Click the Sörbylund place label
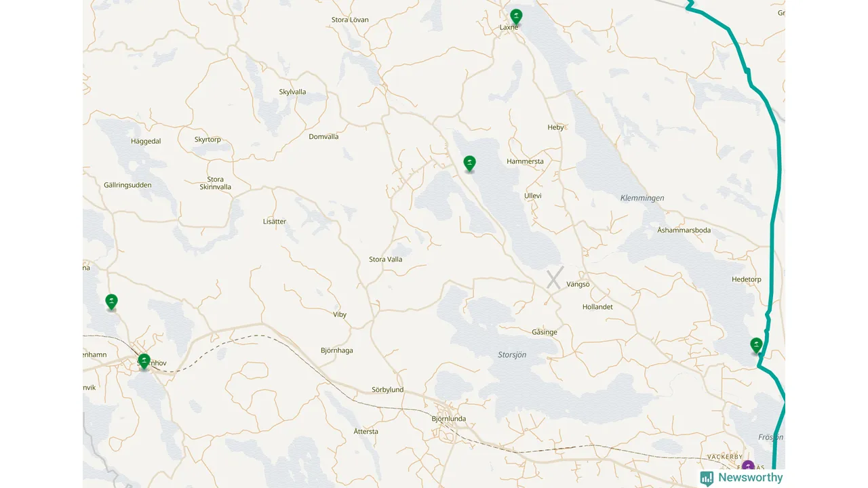This screenshot has width=868, height=488. click(388, 390)
